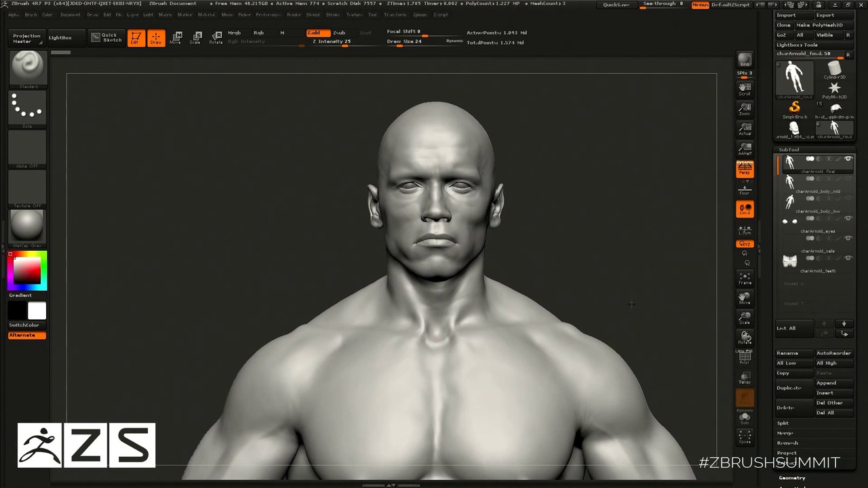Viewport: 868px width, 488px height.
Task: Open the Texture Off picker
Action: (x=28, y=188)
